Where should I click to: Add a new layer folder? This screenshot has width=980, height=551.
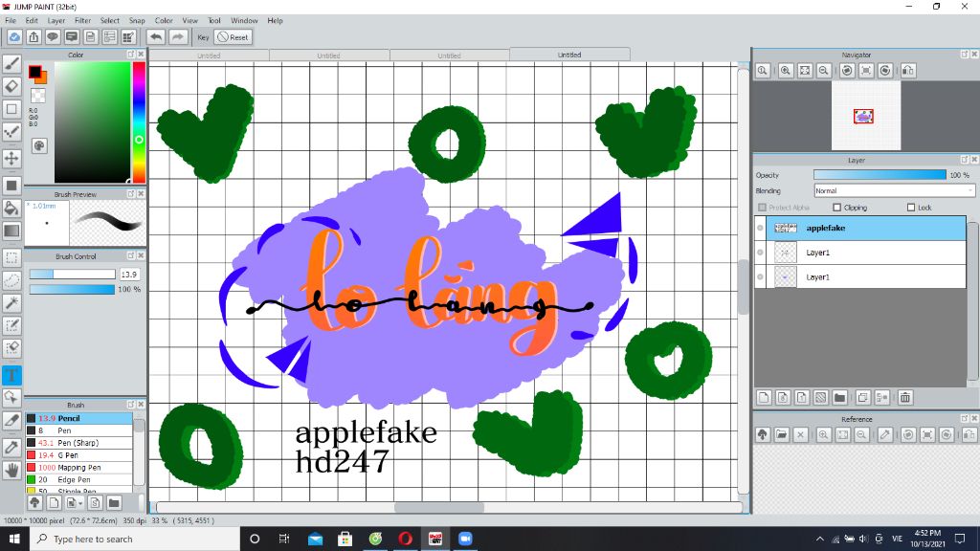point(840,397)
